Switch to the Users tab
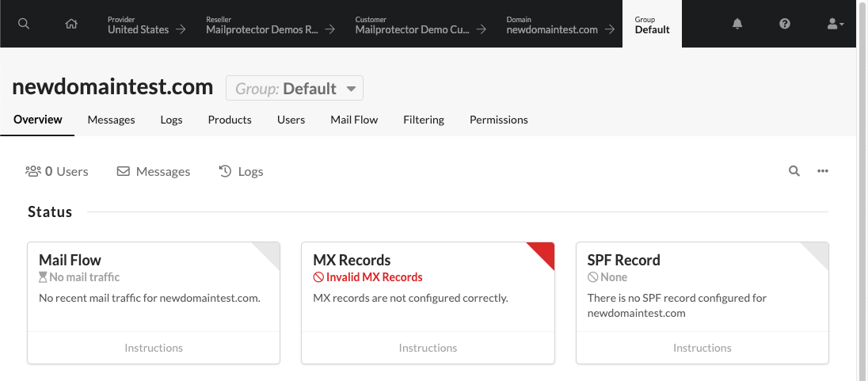868x381 pixels. pos(291,120)
